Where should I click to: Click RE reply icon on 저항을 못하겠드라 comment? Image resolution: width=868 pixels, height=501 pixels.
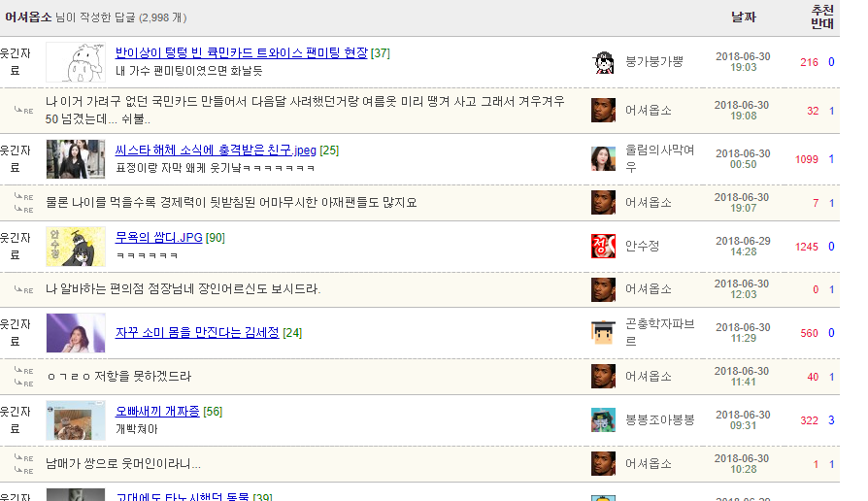click(24, 377)
